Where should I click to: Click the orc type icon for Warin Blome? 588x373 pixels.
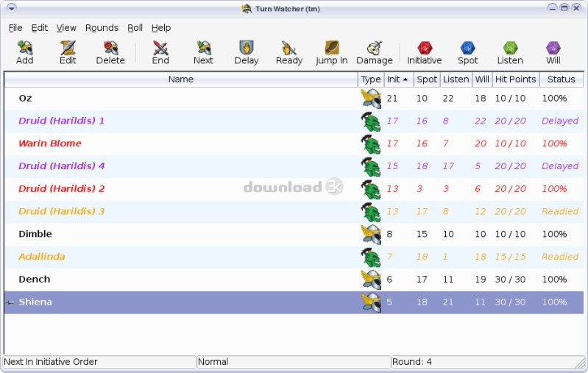pyautogui.click(x=371, y=144)
